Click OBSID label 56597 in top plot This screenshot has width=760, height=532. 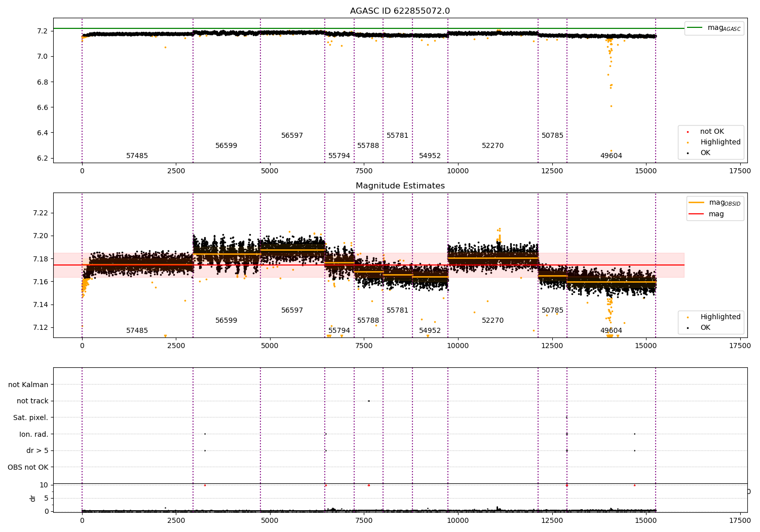coord(292,135)
